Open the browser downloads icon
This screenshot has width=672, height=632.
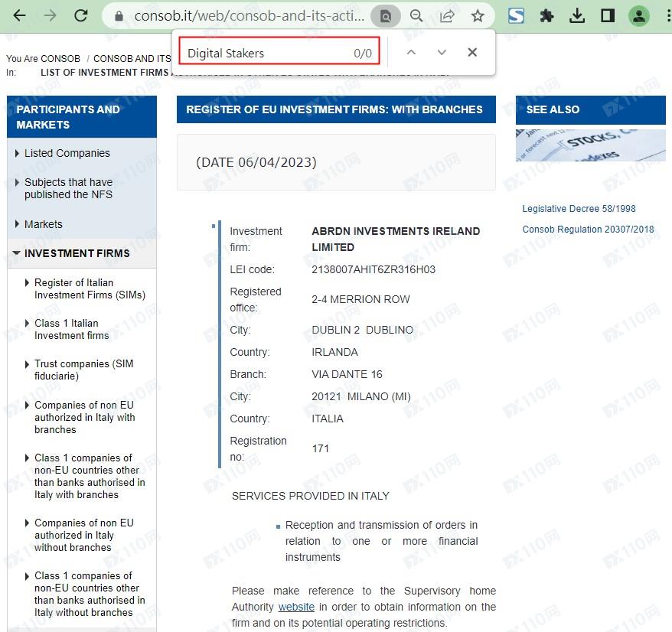pyautogui.click(x=577, y=16)
